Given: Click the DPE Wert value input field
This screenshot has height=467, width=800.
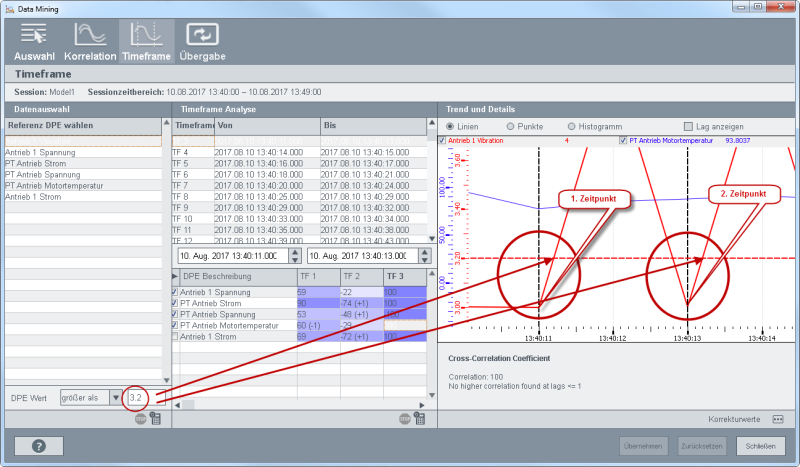Looking at the screenshot, I should pos(140,397).
